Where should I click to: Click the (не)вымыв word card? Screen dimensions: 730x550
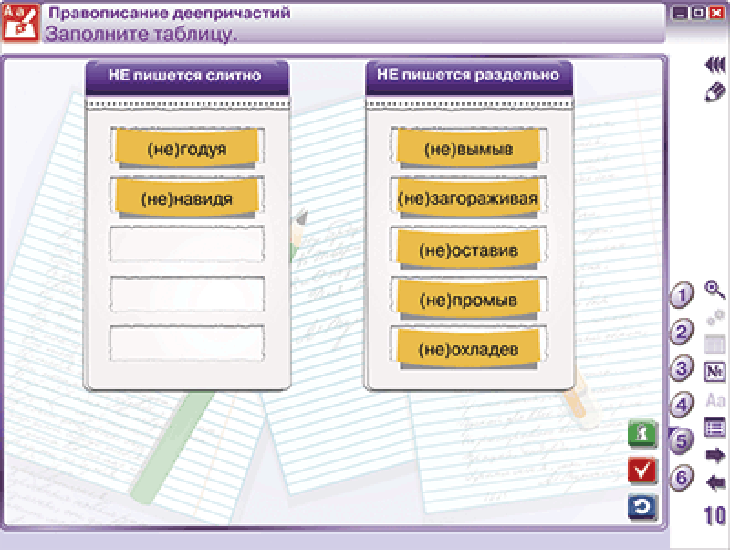[468, 149]
